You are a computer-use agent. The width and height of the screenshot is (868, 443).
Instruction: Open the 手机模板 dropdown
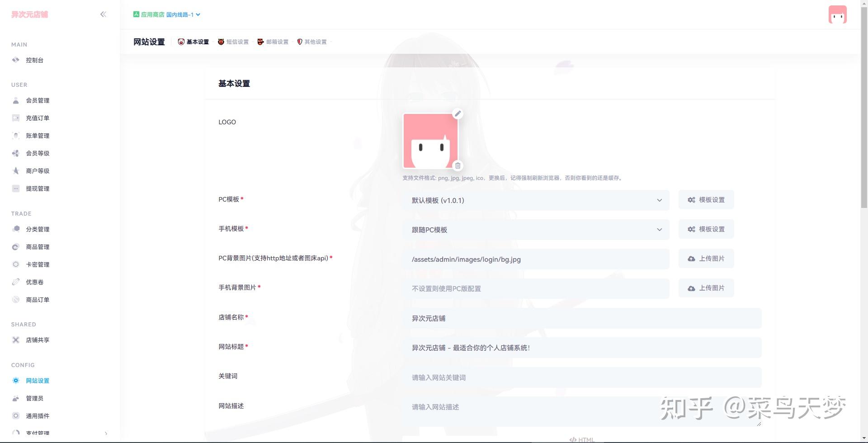tap(536, 230)
